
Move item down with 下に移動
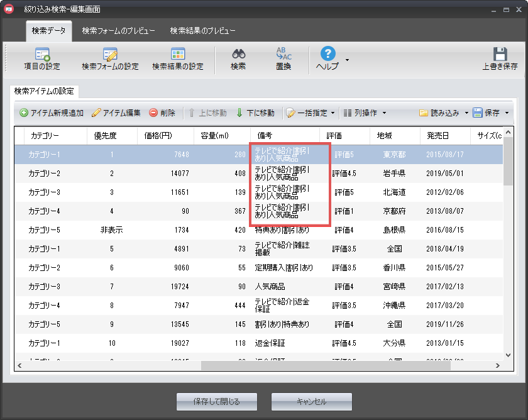click(255, 113)
